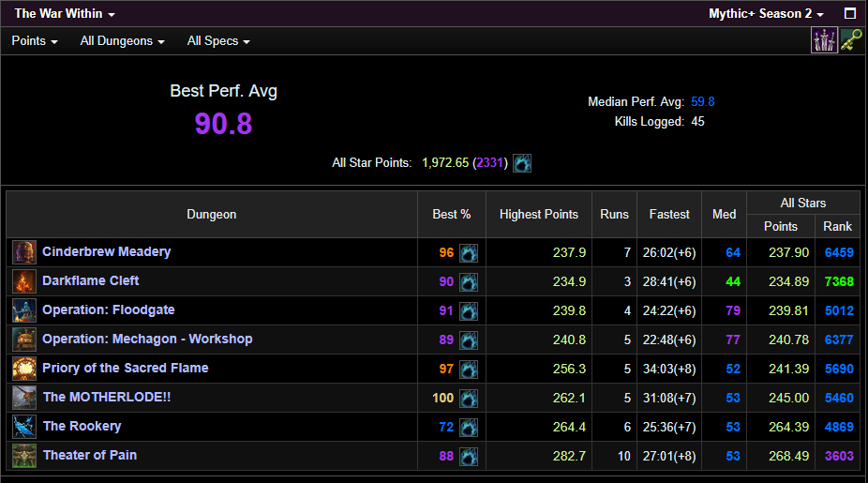Click Theater of Pain highest points 282.7
The image size is (868, 483).
[569, 456]
